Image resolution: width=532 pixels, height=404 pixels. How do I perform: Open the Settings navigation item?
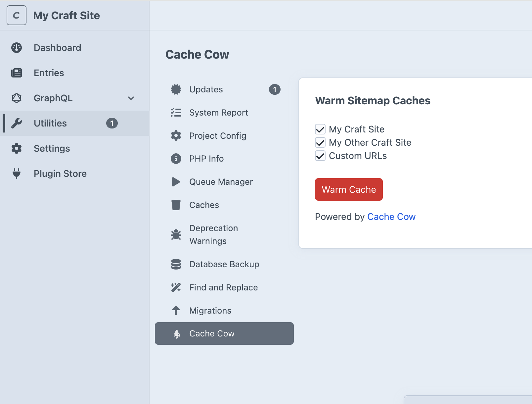(x=52, y=148)
